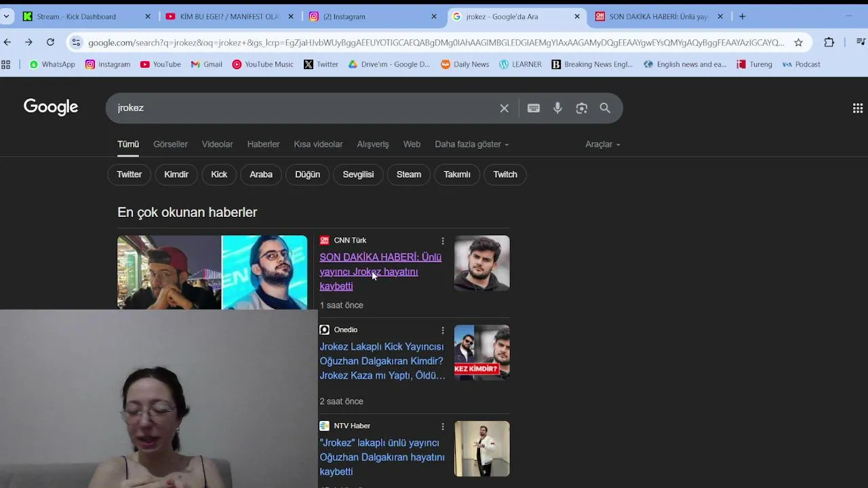The height and width of the screenshot is (488, 868).
Task: Filter search by the Sevgilisi chip
Action: [x=358, y=174]
